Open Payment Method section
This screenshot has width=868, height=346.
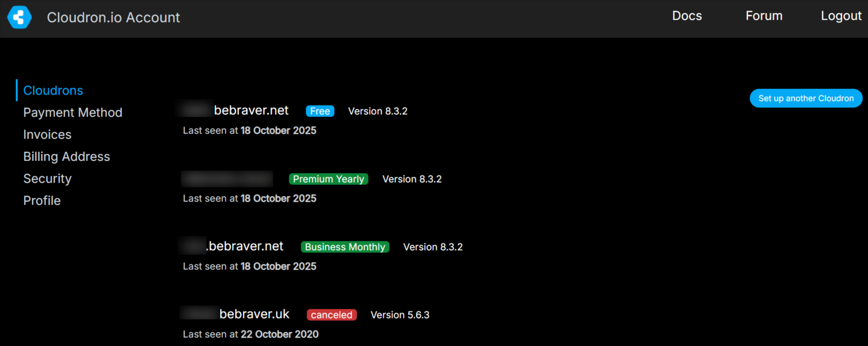tap(73, 112)
